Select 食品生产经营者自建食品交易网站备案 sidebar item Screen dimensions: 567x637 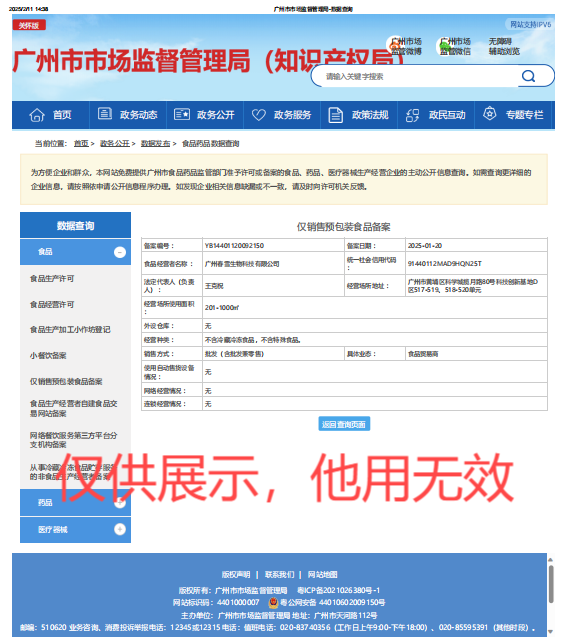(74, 408)
